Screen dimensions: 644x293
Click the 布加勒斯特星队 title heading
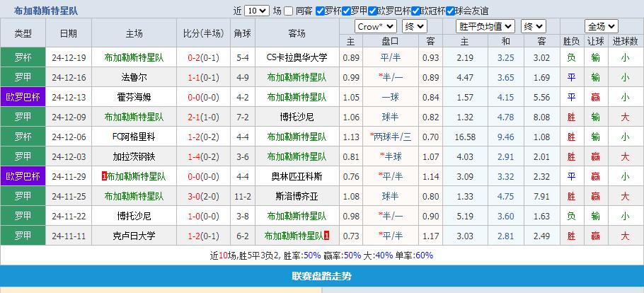click(46, 11)
